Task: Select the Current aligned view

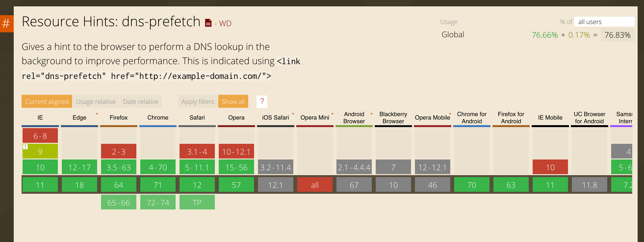Action: click(x=47, y=101)
